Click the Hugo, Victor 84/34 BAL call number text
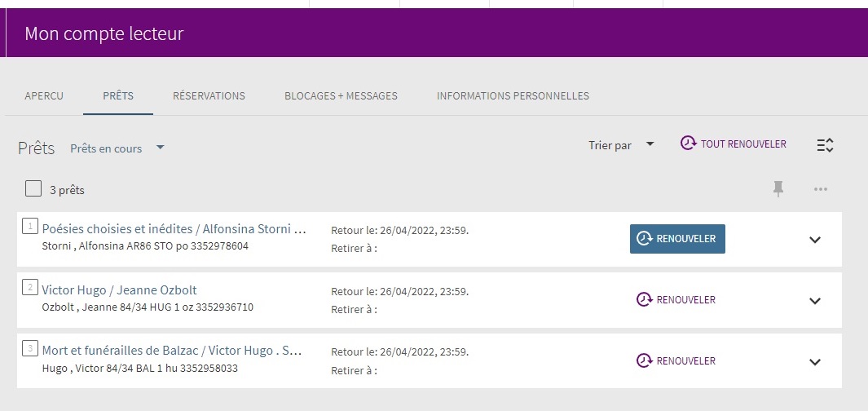Screen dimensions: 868x411 140,368
